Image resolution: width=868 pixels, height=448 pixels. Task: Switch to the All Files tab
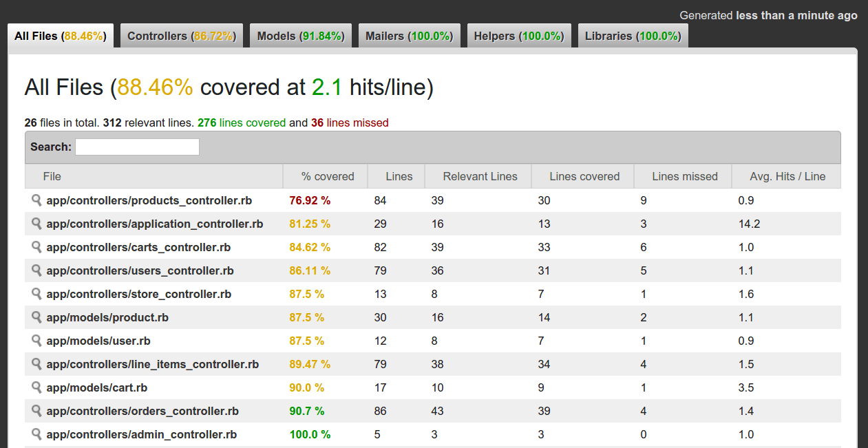(61, 36)
